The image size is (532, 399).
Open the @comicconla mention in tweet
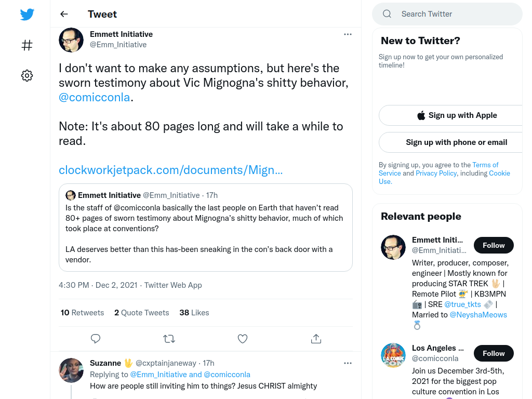click(95, 97)
